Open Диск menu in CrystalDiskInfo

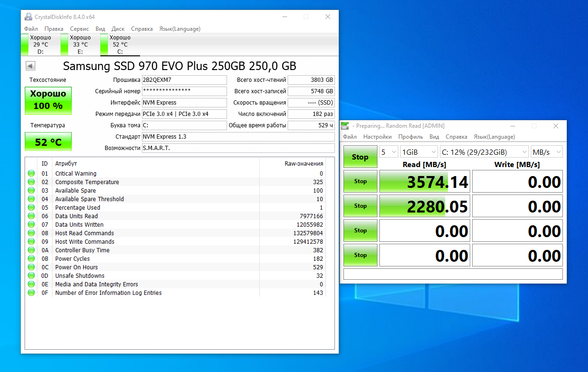pos(118,29)
